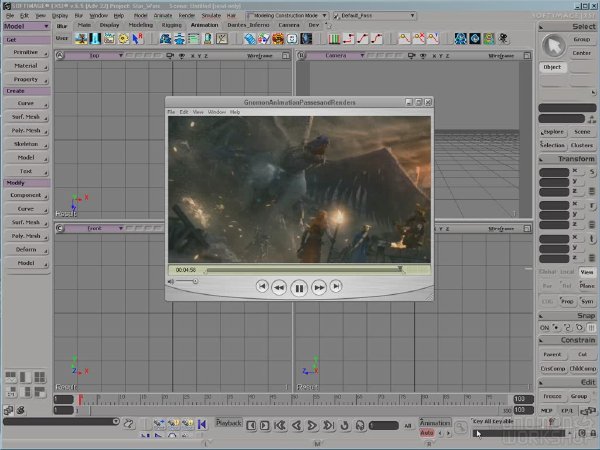This screenshot has width=600, height=450.
Task: Click the blue cursor tool icon with red R
Action: pos(137,38)
